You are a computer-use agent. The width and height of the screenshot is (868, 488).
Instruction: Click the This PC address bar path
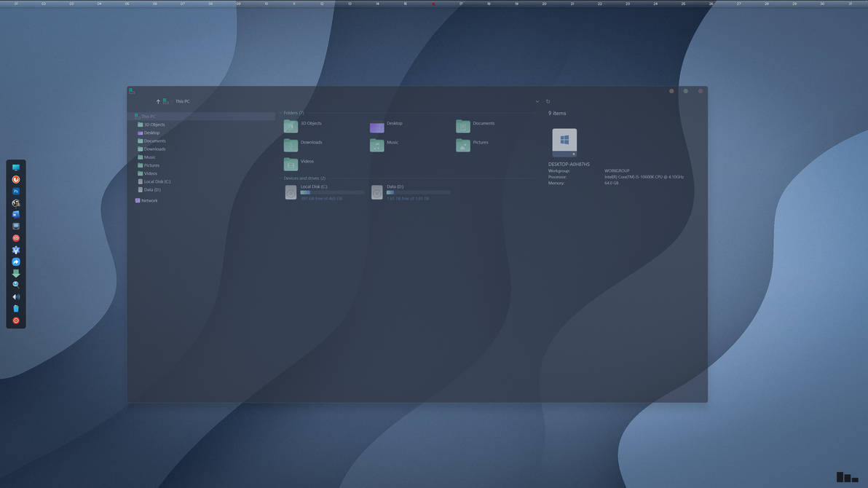(182, 101)
